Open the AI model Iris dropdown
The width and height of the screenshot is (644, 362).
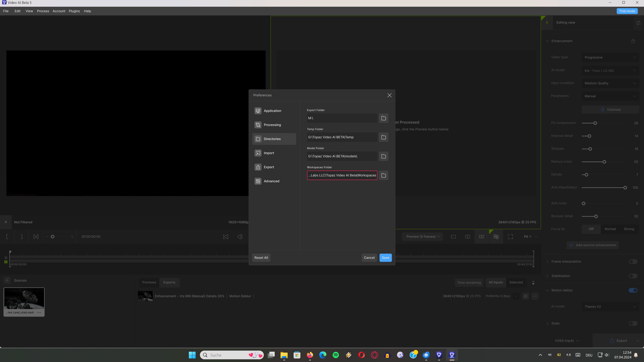pos(610,71)
